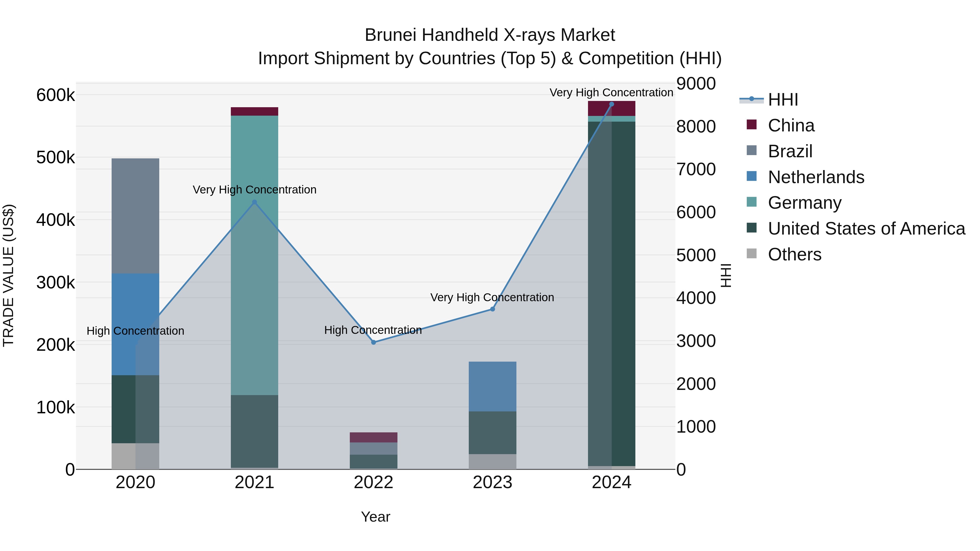The width and height of the screenshot is (980, 551).
Task: Click the 2022 x-axis label
Action: click(x=373, y=482)
